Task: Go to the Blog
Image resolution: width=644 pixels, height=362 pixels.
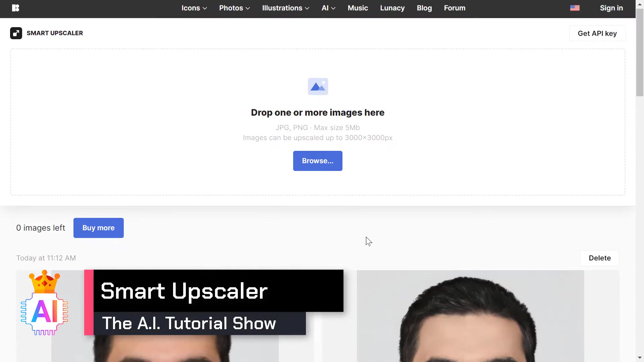Action: click(424, 8)
